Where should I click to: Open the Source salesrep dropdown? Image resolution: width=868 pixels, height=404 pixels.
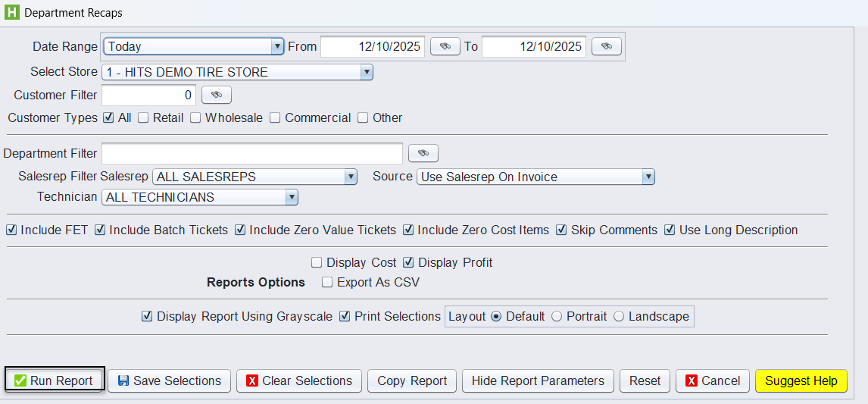(x=648, y=177)
